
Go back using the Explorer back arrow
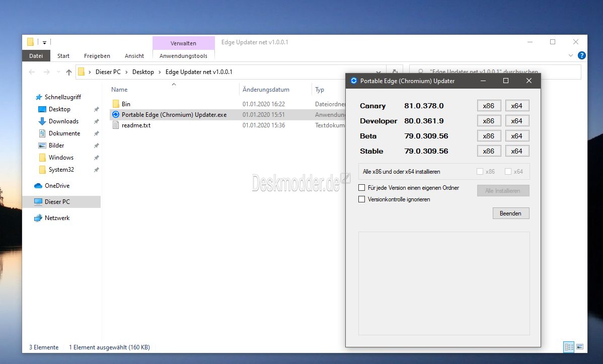coord(32,72)
